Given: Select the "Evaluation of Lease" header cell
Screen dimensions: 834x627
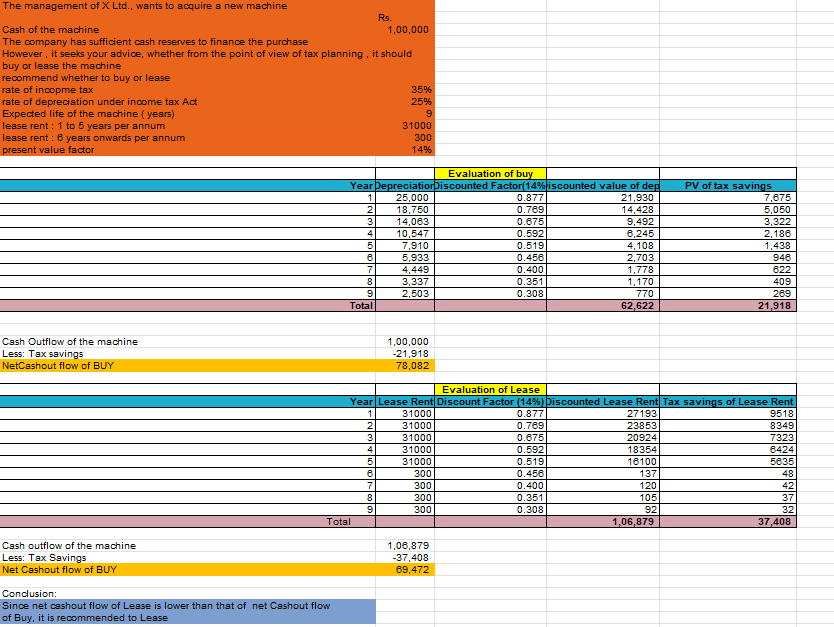Looking at the screenshot, I should 490,389.
